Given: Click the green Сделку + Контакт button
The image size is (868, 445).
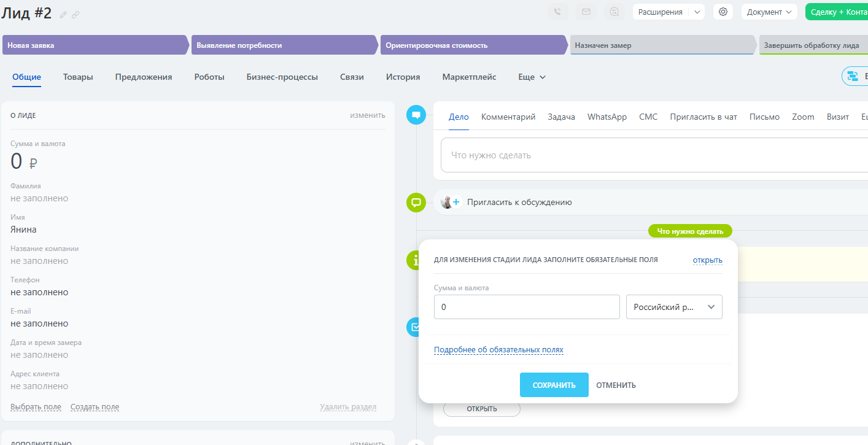Looking at the screenshot, I should point(837,12).
